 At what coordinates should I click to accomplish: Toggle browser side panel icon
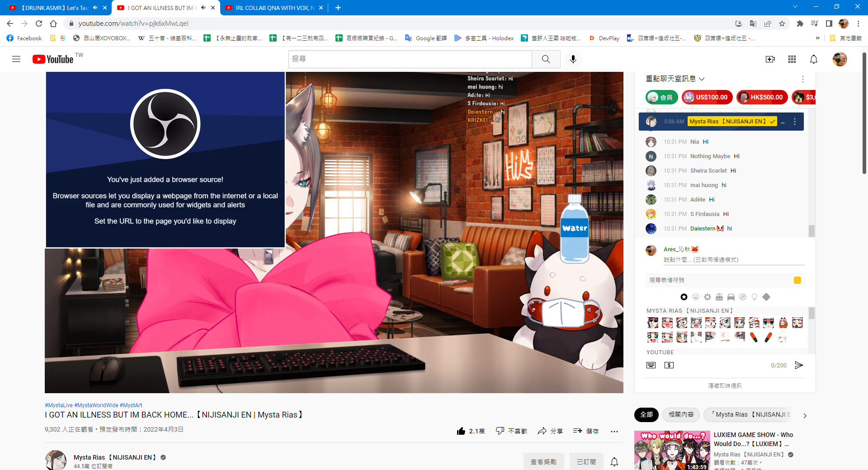point(829,23)
